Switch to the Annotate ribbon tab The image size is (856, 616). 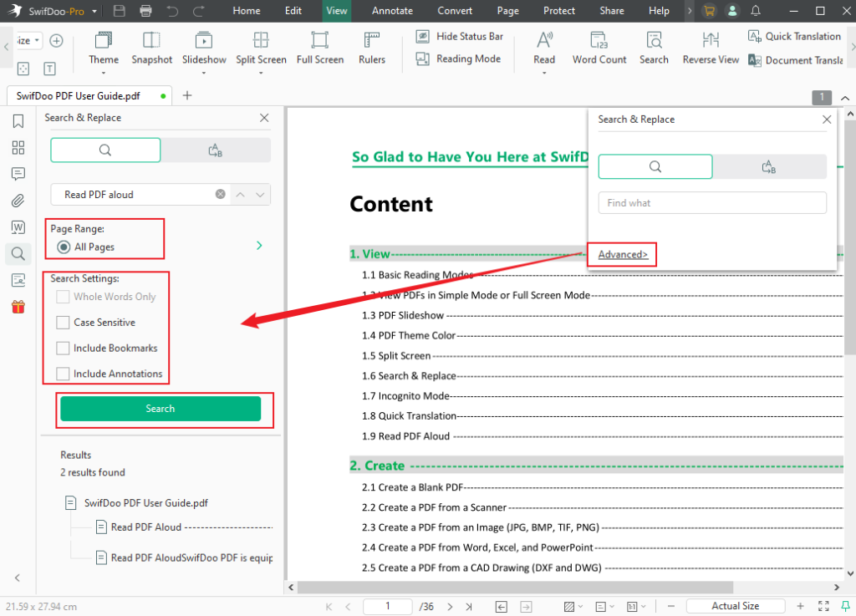tap(392, 11)
